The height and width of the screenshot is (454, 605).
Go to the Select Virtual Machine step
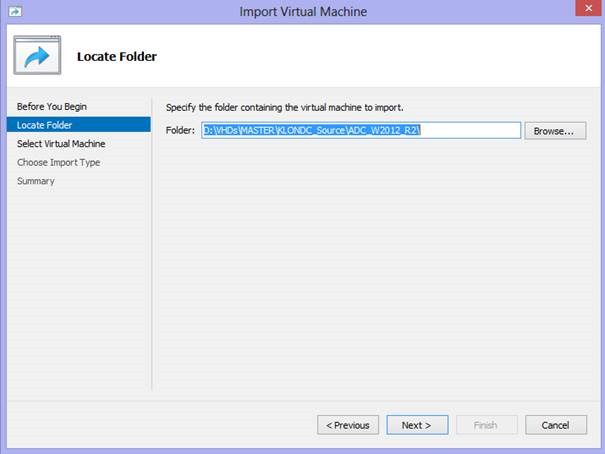[61, 143]
